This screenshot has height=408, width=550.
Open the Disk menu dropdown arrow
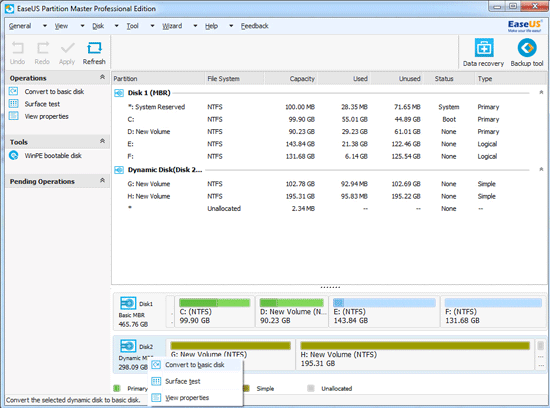pos(117,26)
